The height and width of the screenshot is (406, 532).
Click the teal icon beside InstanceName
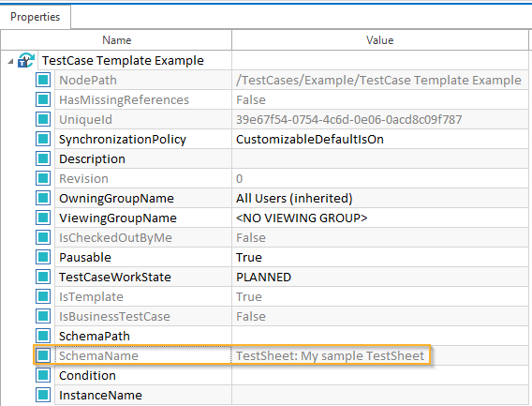click(x=43, y=395)
